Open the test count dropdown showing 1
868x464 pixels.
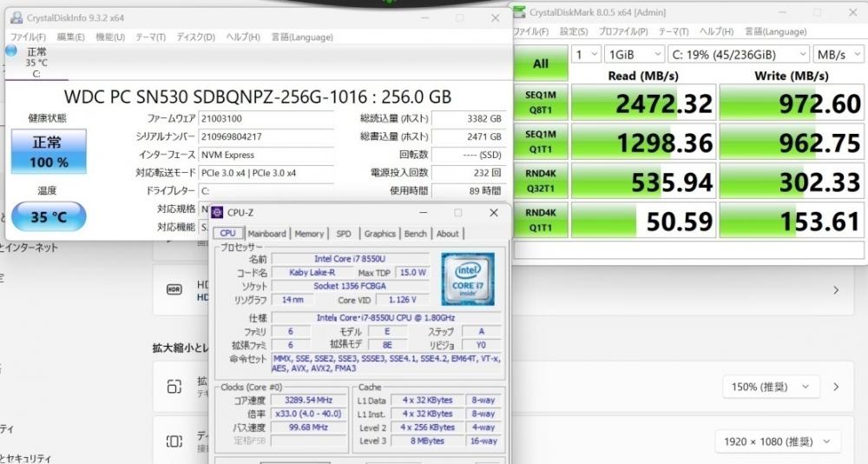point(586,55)
